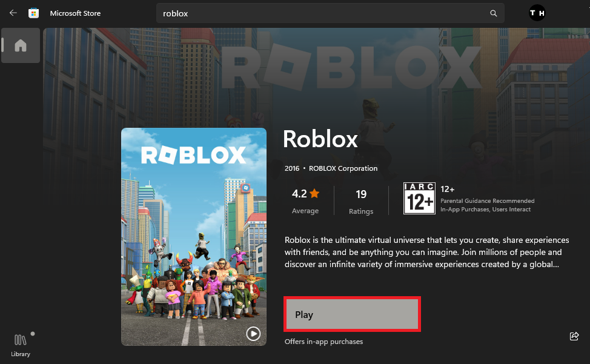Click the Offers in-app purchases note
Image resolution: width=590 pixels, height=364 pixels.
point(323,342)
